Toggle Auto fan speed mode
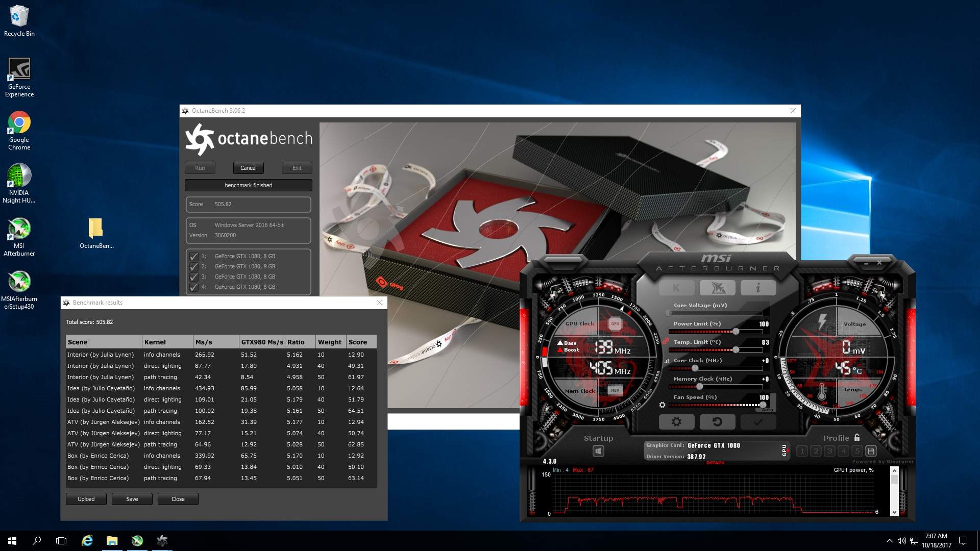980x551 pixels. pyautogui.click(x=766, y=409)
